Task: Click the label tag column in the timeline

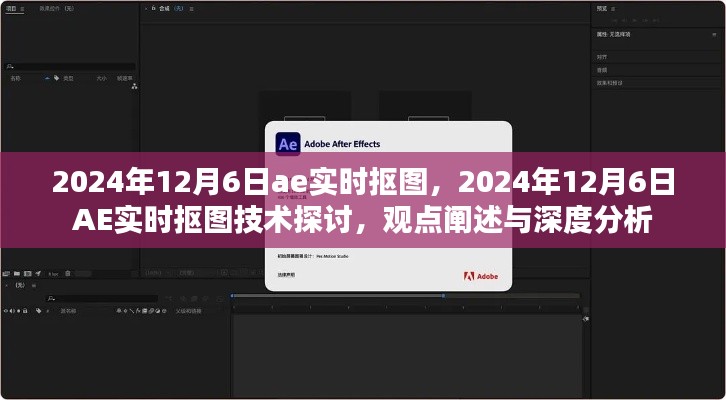Action: point(38,311)
